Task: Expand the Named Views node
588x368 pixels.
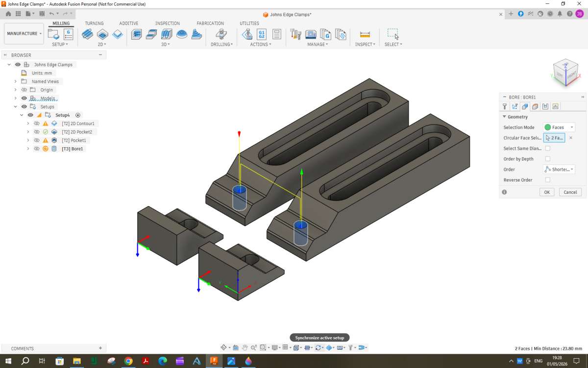Action: tap(16, 81)
